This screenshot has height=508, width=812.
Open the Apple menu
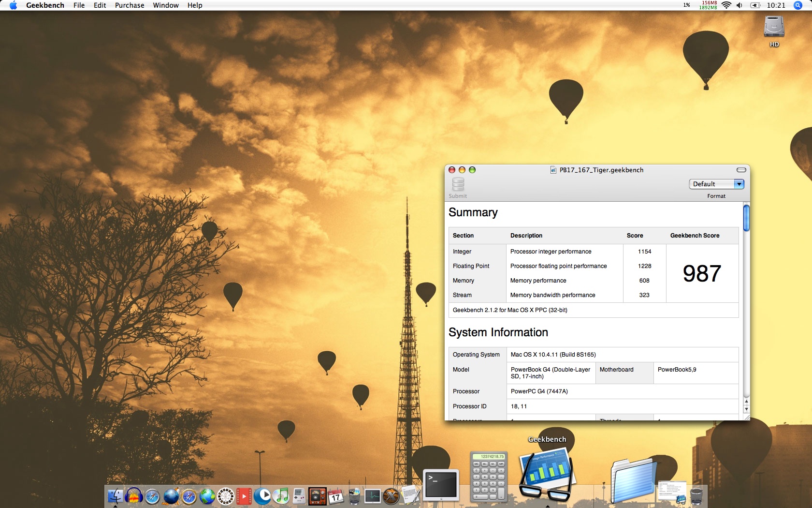pos(13,5)
